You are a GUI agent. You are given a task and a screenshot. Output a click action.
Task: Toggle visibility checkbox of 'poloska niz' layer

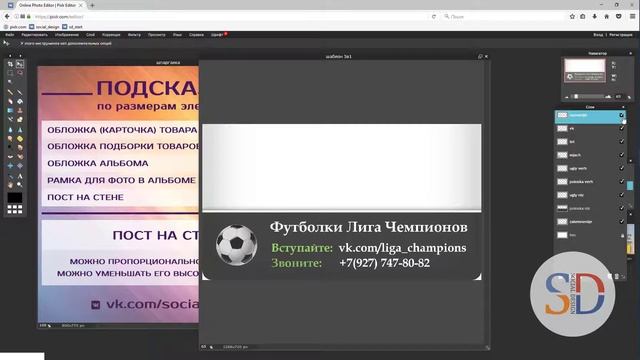click(x=622, y=208)
